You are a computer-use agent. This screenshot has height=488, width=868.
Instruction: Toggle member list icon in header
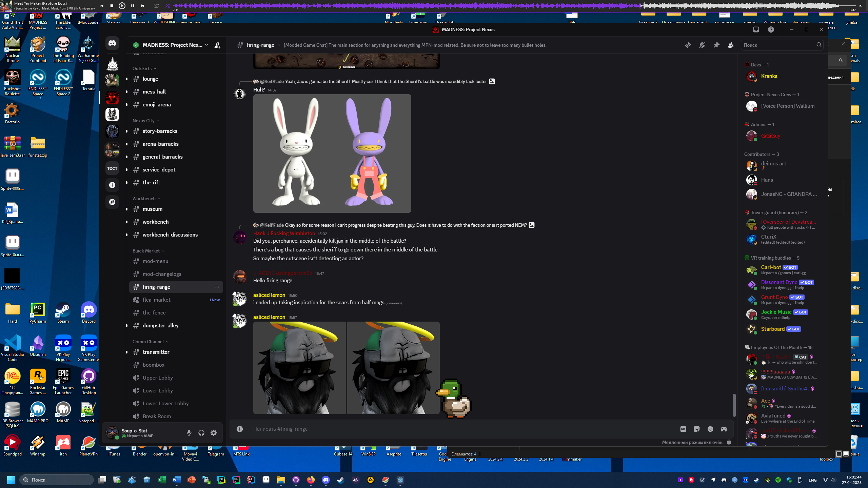tap(731, 45)
